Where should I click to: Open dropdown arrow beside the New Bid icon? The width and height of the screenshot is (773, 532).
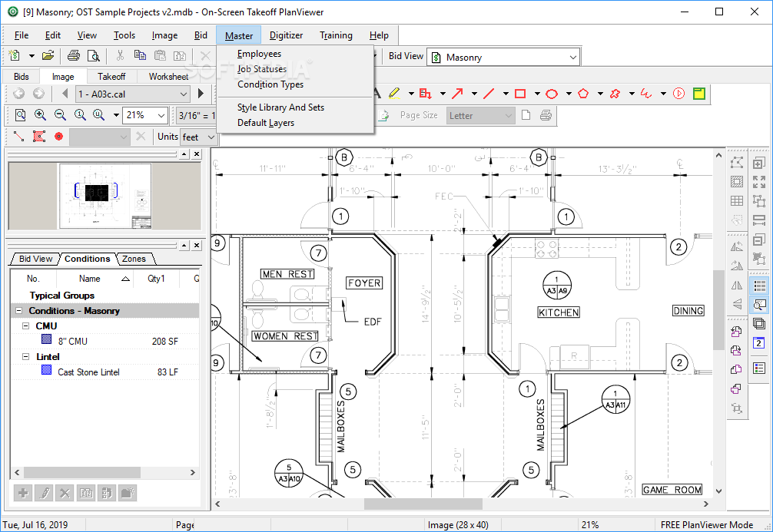[32, 56]
